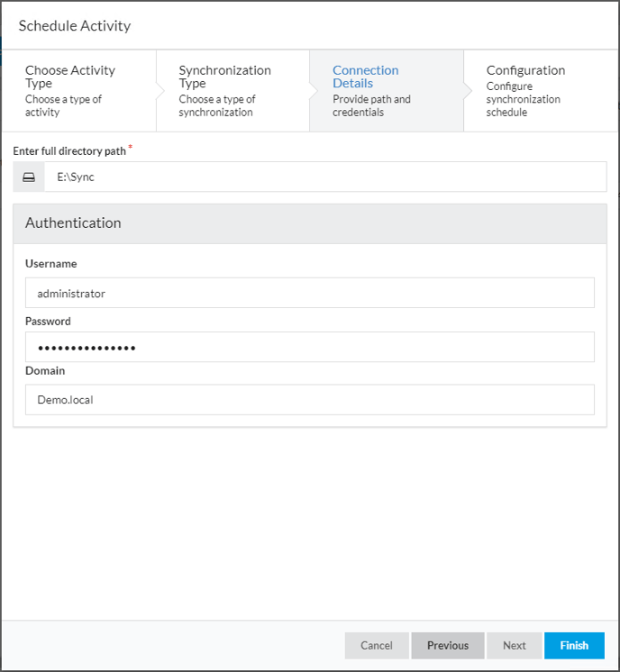Screen dimensions: 620x672
Task: Select the Domain field with Demo.local
Action: pyautogui.click(x=309, y=400)
